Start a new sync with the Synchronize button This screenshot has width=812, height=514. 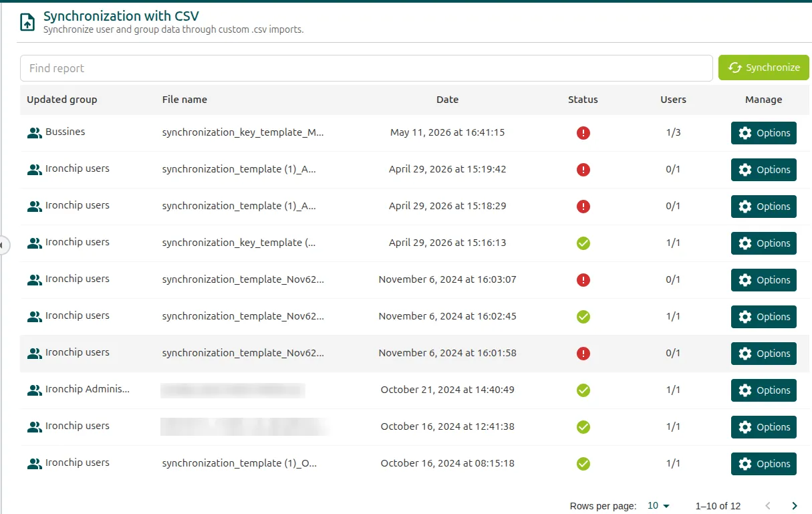coord(764,68)
